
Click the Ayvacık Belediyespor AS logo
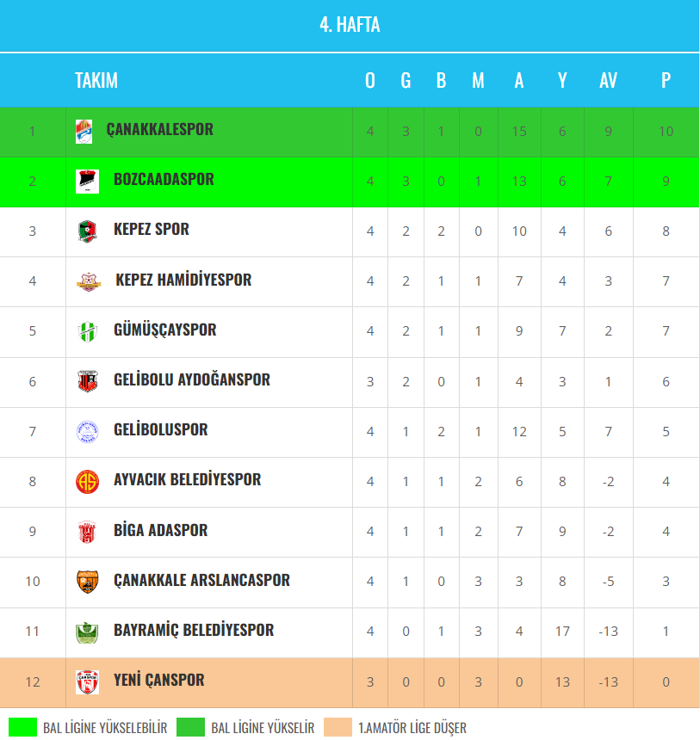click(87, 480)
